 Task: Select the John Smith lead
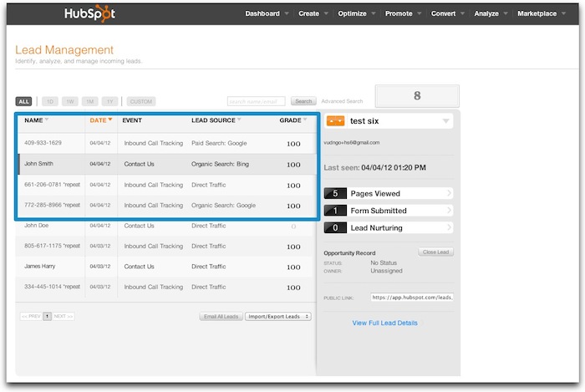tap(166, 164)
